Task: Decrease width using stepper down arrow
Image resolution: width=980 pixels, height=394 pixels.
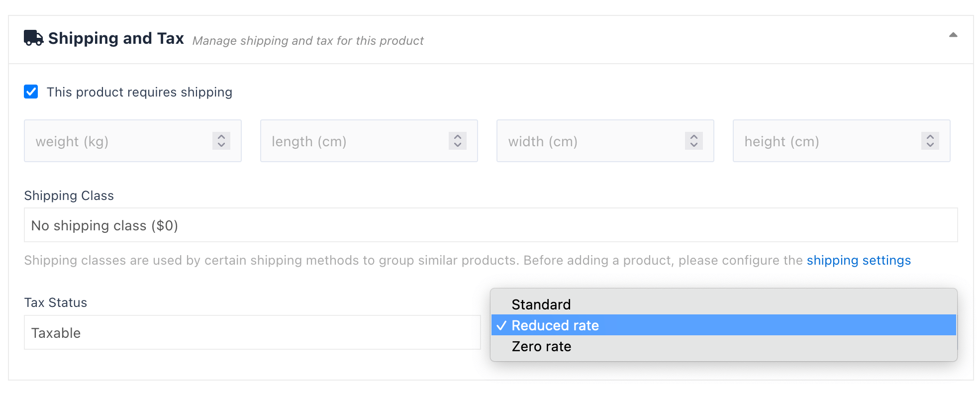Action: [x=694, y=145]
